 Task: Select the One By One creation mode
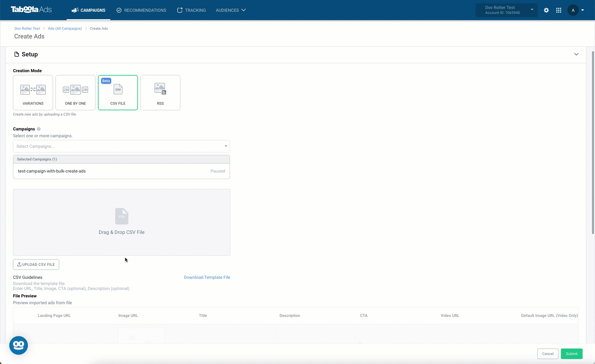75,93
